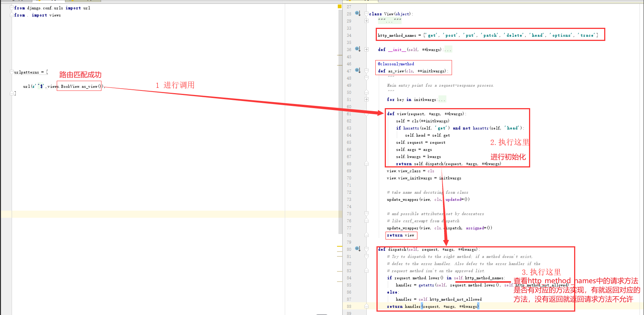Click the http_method_names variable on line 34
The image size is (644, 315).
tap(397, 35)
